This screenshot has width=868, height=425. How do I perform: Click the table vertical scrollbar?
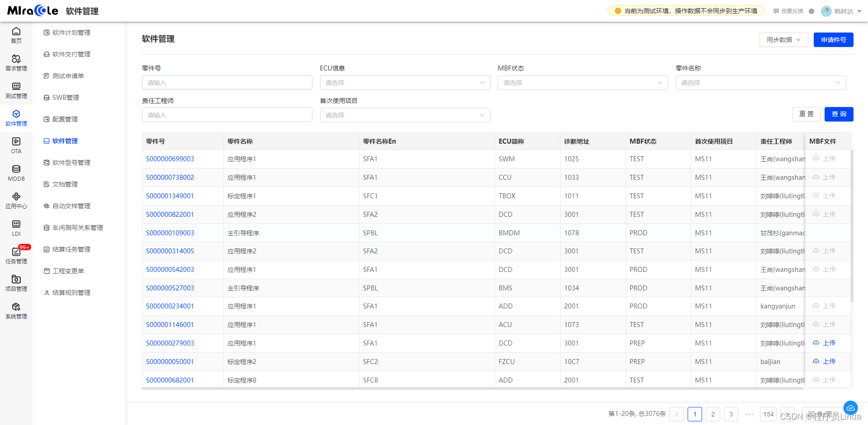(x=852, y=226)
